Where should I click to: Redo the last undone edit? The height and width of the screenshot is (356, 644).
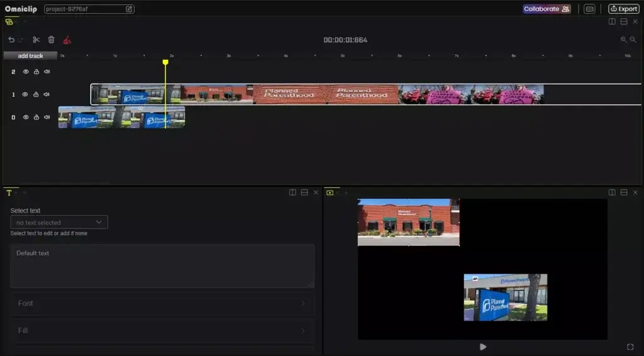click(21, 40)
